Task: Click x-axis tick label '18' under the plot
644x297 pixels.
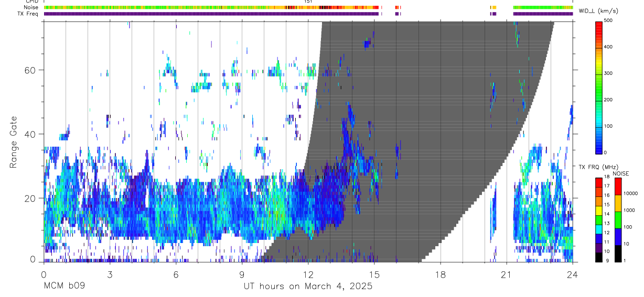Action: click(x=441, y=274)
